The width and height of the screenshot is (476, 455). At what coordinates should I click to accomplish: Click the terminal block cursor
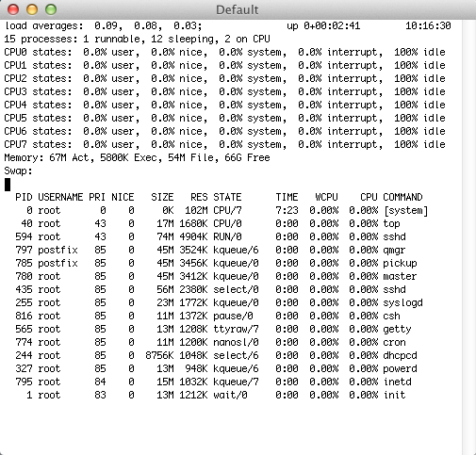pyautogui.click(x=8, y=185)
